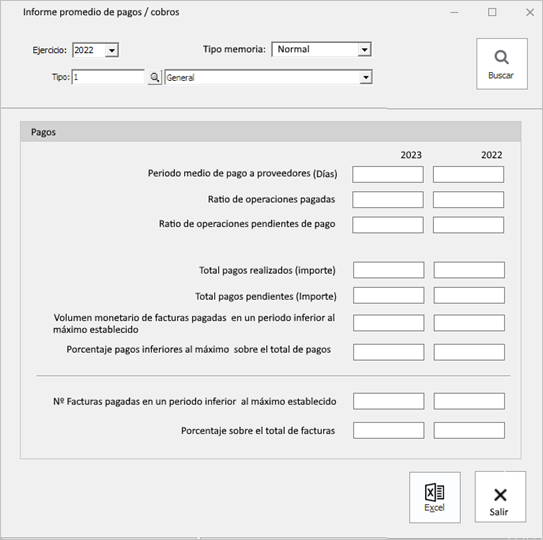The image size is (543, 540).
Task: Click 2022 Nº Facturas pagadas field
Action: [x=469, y=401]
